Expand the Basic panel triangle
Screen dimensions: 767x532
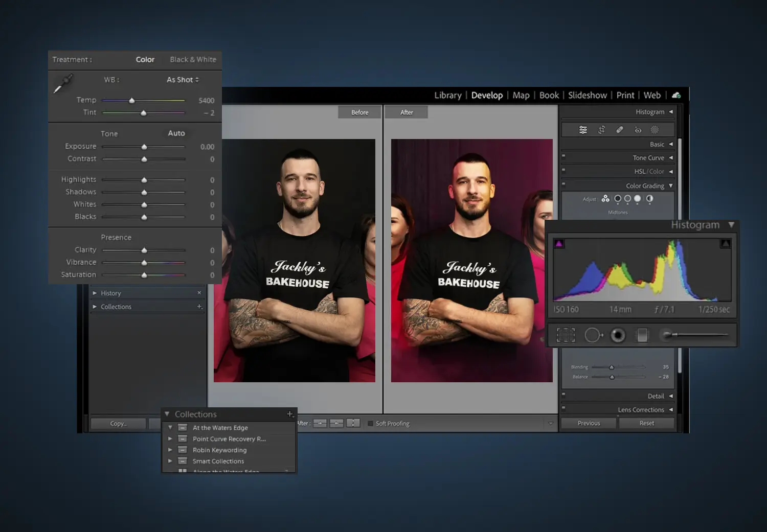click(x=671, y=144)
